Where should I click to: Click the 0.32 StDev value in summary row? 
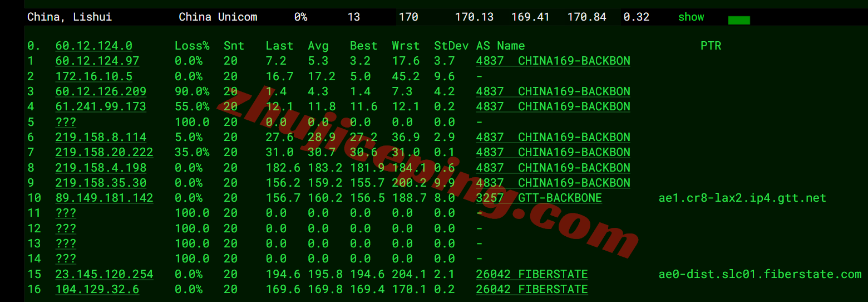(x=636, y=17)
